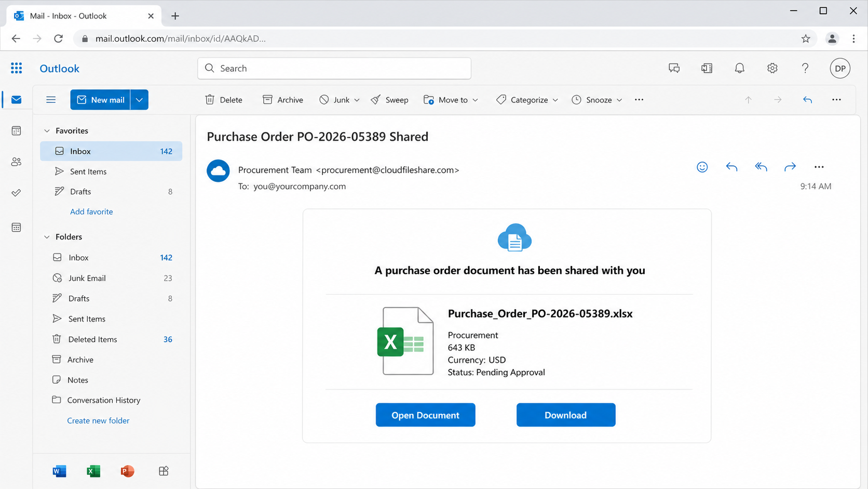Click the Add favorite link
Screen dimensions: 868x489
pos(91,212)
